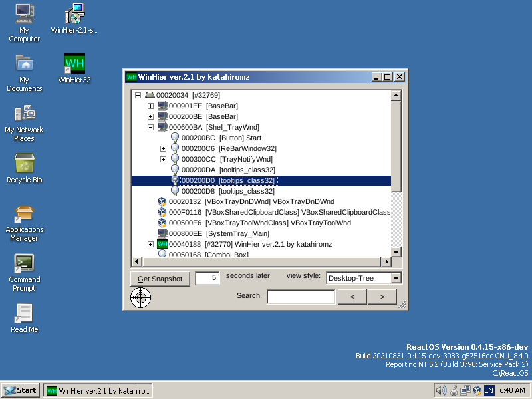Image resolution: width=532 pixels, height=399 pixels.
Task: Click the EN keyboard language indicator
Action: pyautogui.click(x=489, y=390)
